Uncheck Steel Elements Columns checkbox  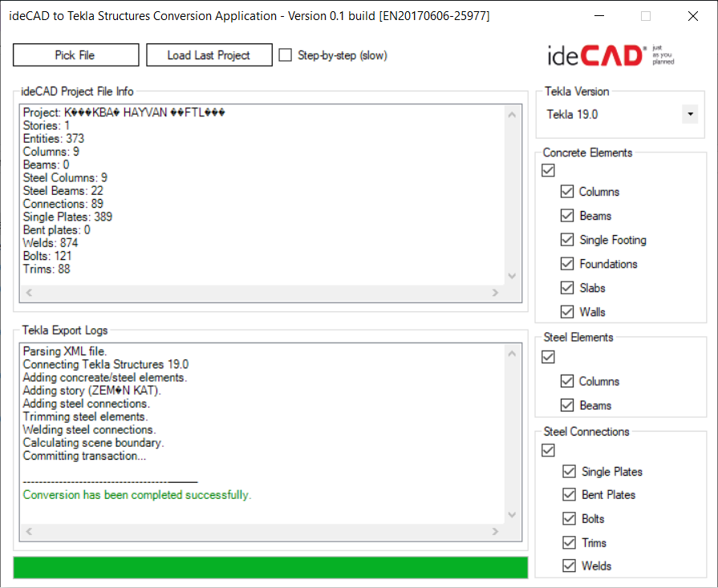pos(567,381)
